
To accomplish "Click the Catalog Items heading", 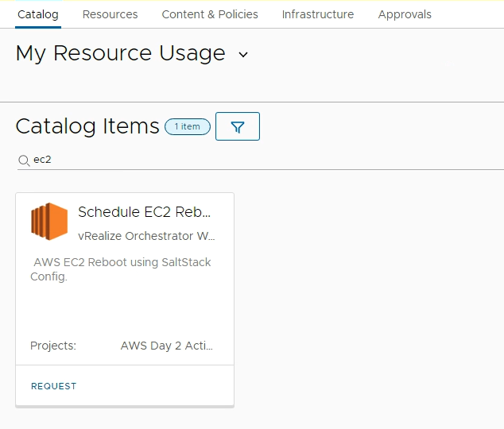I will point(87,126).
